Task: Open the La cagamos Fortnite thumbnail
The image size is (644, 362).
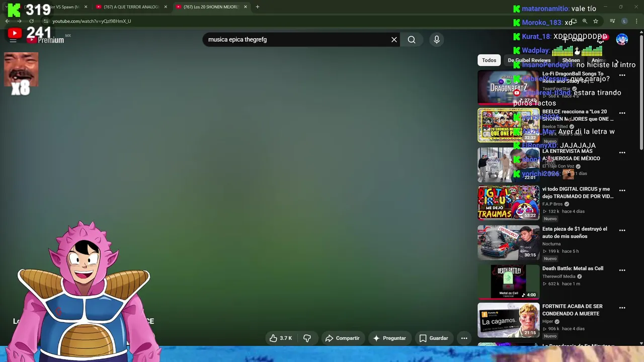Action: (x=508, y=320)
